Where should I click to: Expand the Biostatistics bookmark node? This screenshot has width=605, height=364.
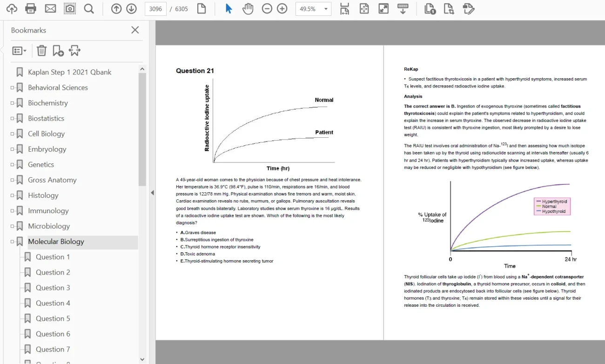[x=13, y=118]
